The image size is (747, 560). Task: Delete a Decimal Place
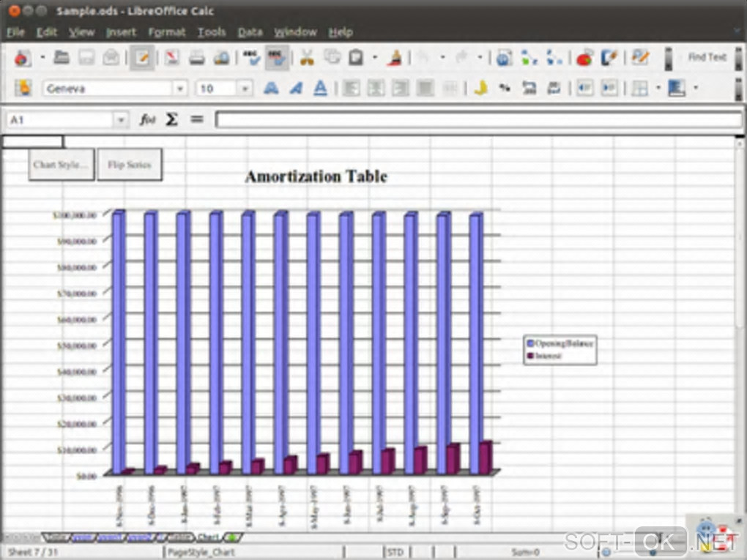click(554, 88)
